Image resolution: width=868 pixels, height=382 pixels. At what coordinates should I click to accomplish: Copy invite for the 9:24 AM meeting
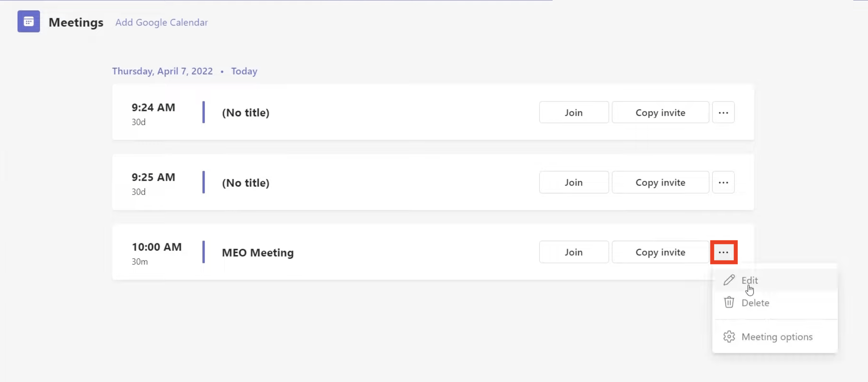[x=660, y=112]
